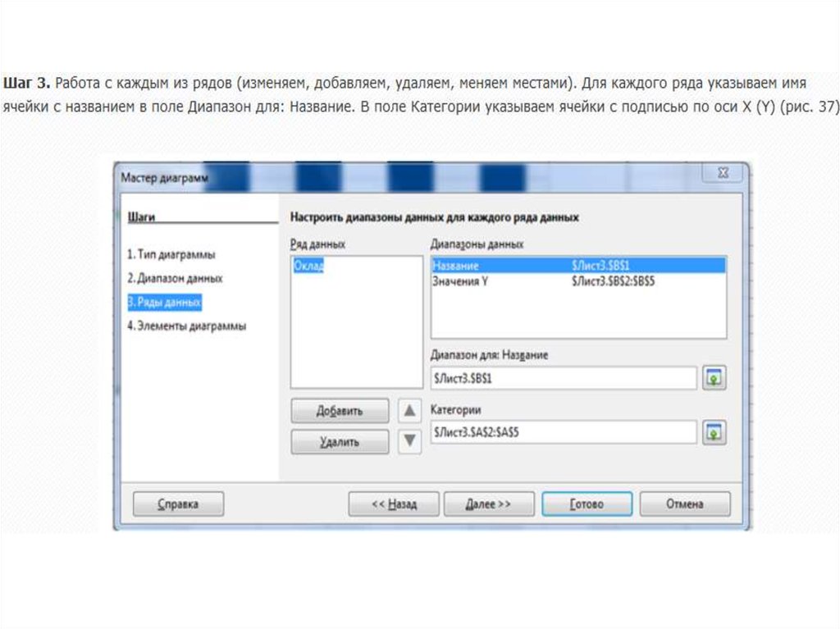Screen dimensions: 840x629
Task: Move data series down with arrow button
Action: (409, 441)
